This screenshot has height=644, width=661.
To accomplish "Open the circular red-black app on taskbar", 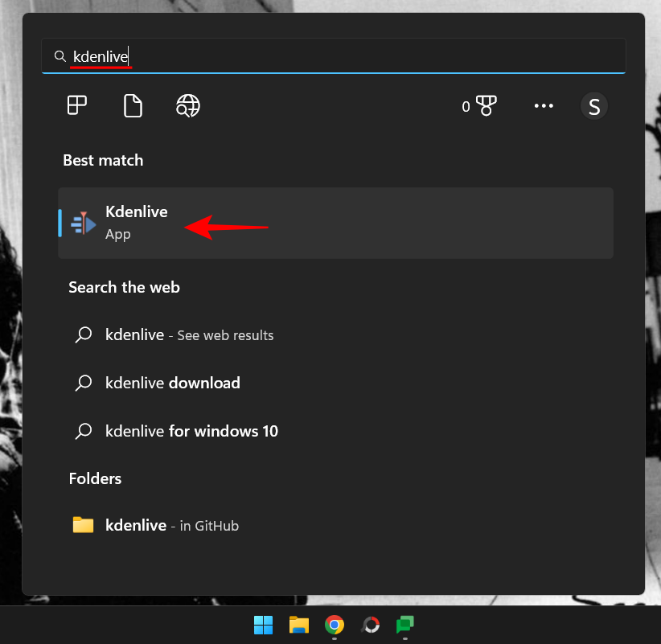I will [x=370, y=625].
